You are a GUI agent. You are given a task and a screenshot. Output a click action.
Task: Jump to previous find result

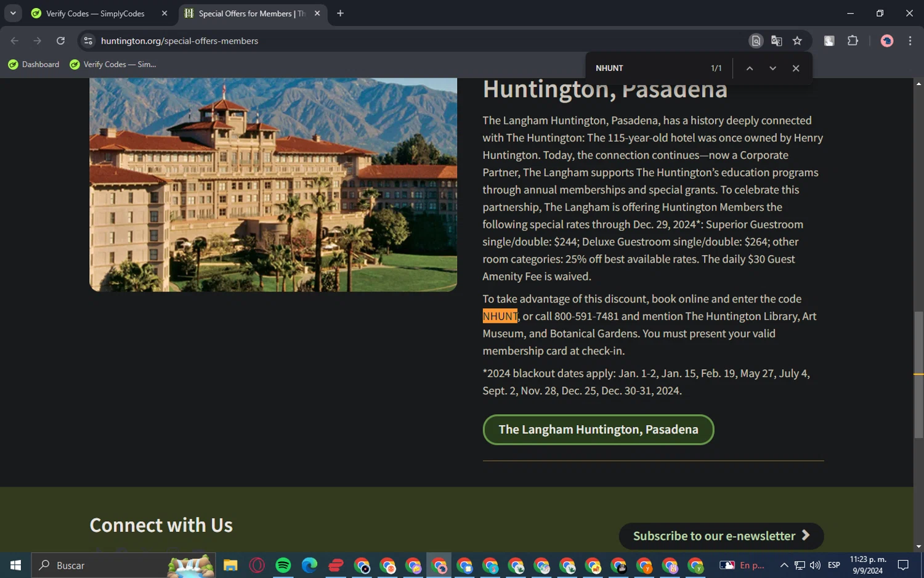pyautogui.click(x=750, y=68)
